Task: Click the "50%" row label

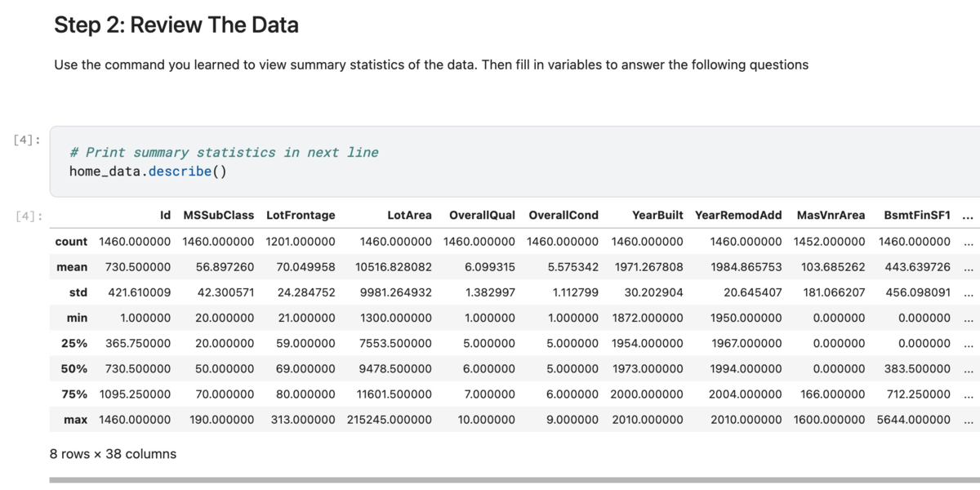Action: [74, 369]
